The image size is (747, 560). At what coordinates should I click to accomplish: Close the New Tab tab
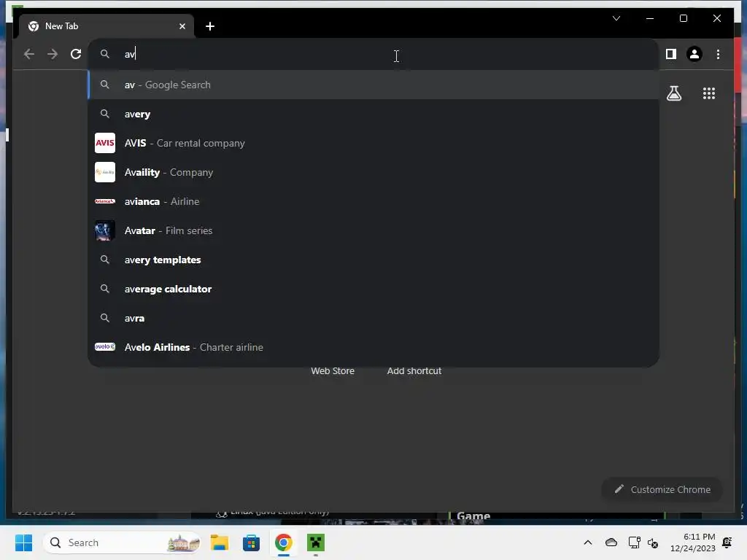[x=182, y=26]
